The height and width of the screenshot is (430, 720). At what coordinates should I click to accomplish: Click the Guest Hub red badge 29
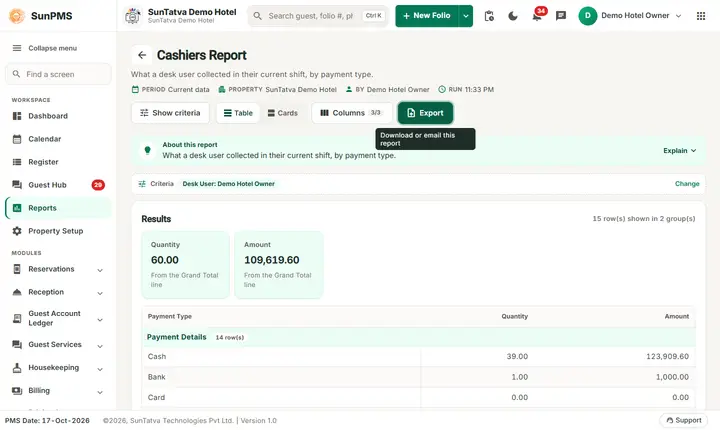point(98,185)
